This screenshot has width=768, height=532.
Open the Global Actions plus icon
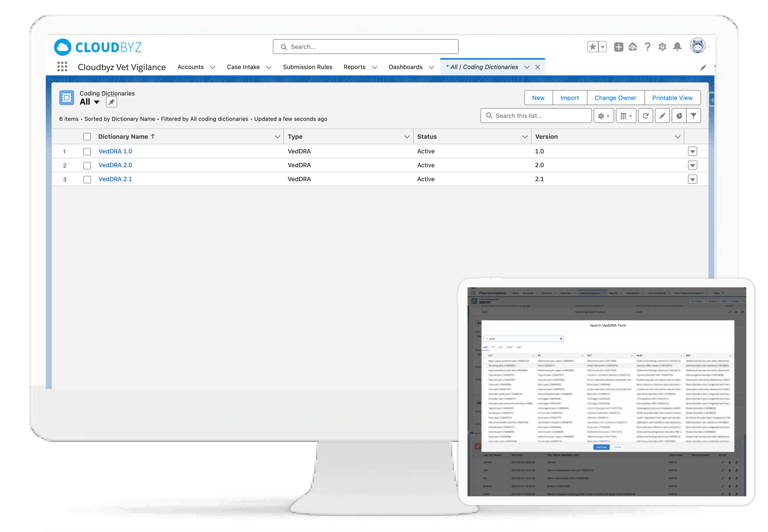coord(619,47)
